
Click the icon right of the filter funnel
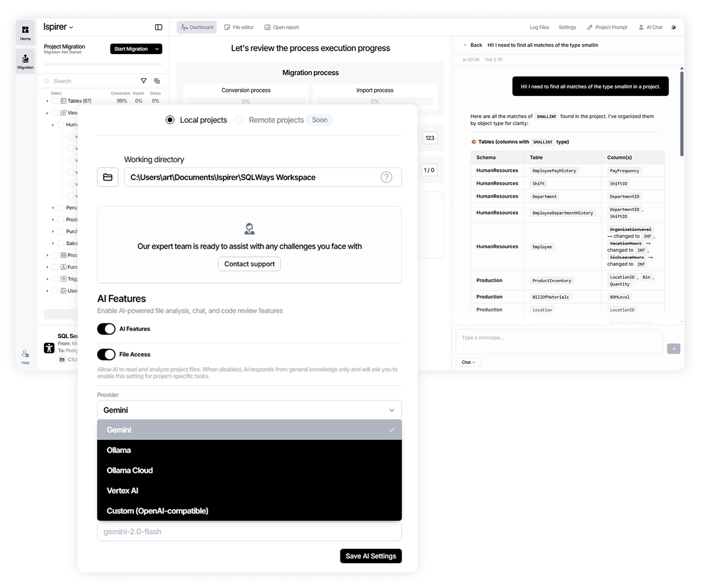pos(157,81)
